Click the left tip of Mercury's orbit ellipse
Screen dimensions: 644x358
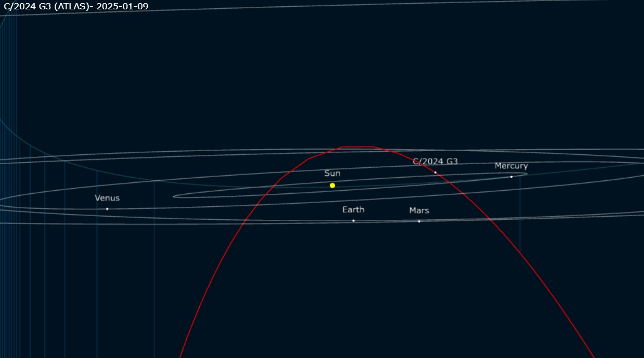pos(174,196)
